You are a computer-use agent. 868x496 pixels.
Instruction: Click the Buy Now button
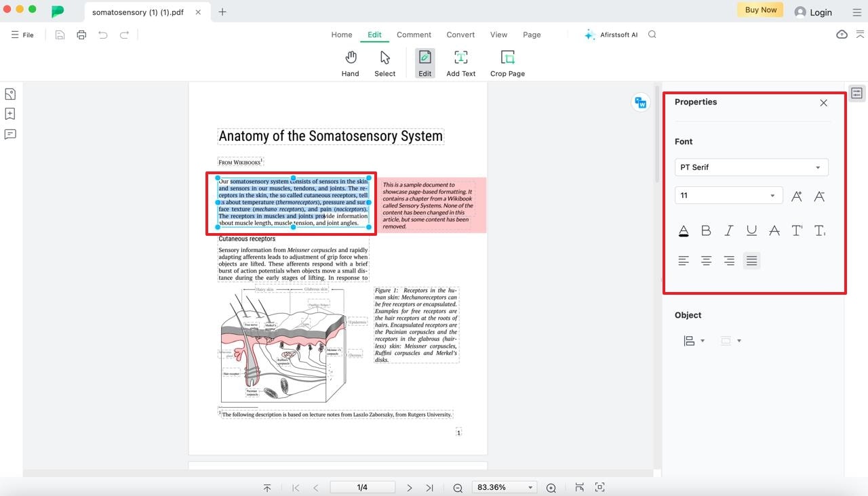(760, 10)
